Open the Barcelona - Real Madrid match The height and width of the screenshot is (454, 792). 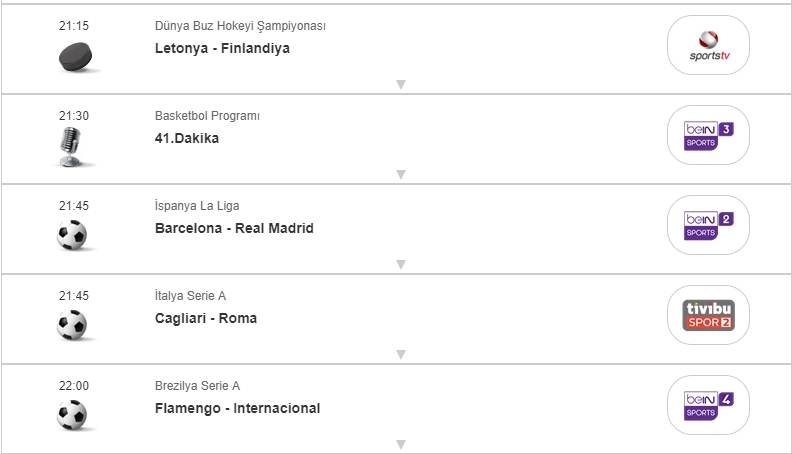point(234,228)
